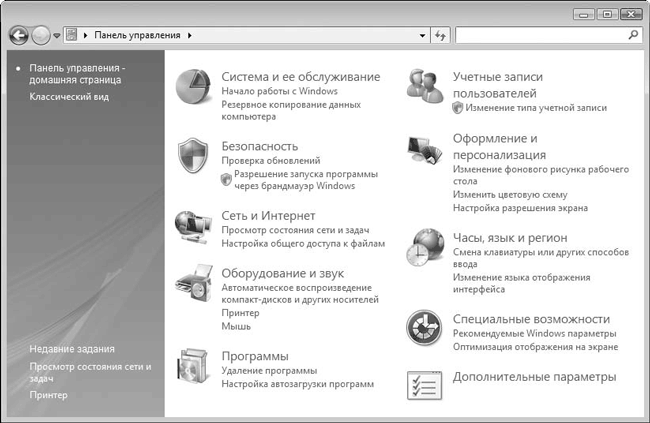Click the address bar refresh button
Image resolution: width=650 pixels, height=423 pixels.
[x=440, y=35]
